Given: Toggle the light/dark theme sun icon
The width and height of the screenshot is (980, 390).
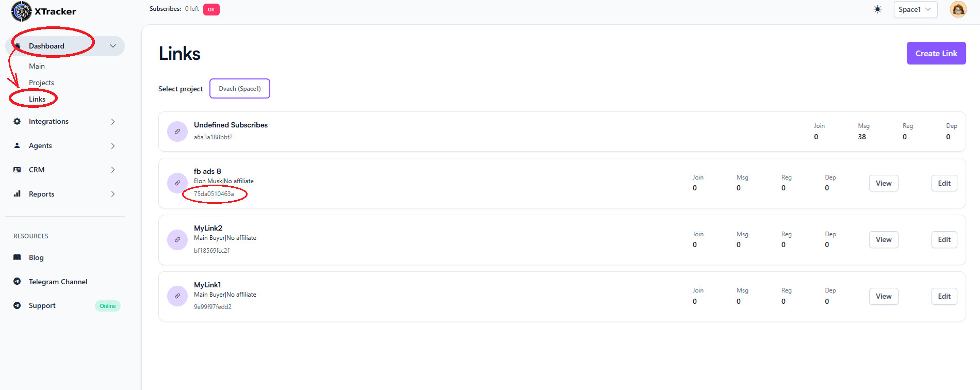Looking at the screenshot, I should click(877, 9).
